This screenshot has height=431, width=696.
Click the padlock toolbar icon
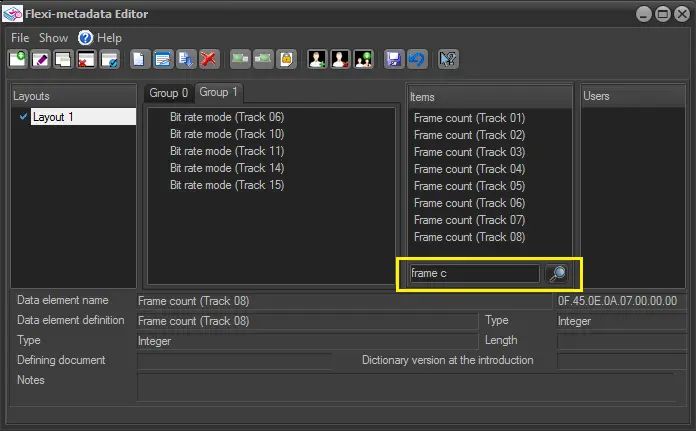286,59
